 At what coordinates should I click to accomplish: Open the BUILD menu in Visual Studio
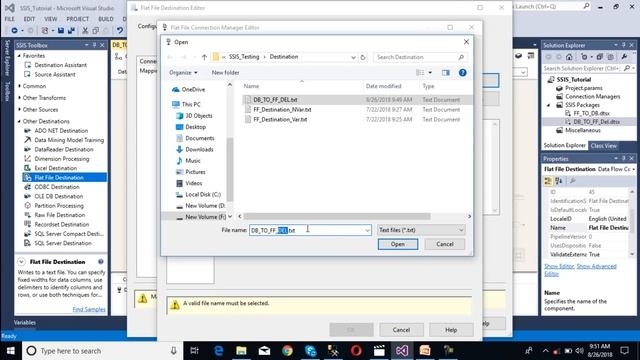[106, 19]
